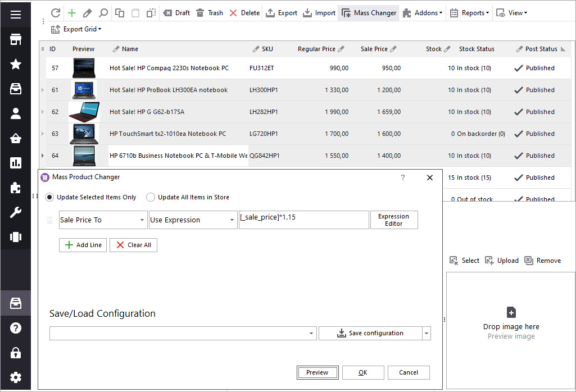Open the Addons menu

[423, 13]
